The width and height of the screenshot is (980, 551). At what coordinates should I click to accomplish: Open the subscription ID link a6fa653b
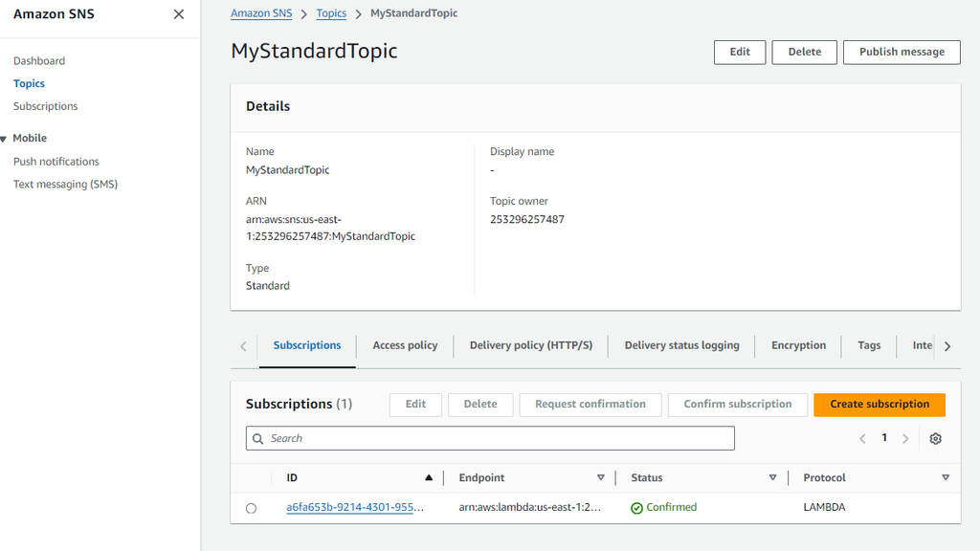pyautogui.click(x=355, y=507)
